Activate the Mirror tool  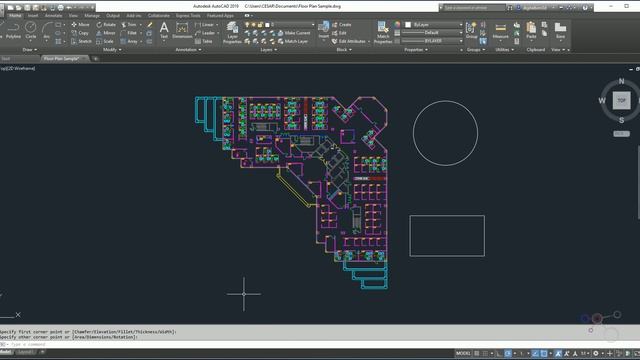point(106,33)
